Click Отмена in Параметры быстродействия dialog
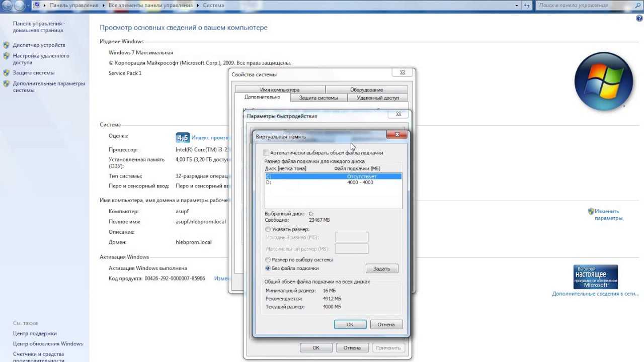The image size is (644, 362). tap(352, 347)
